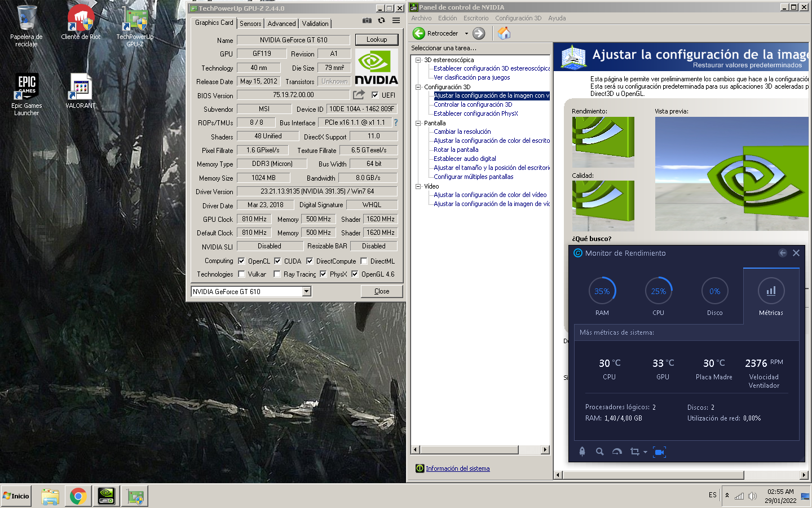Toggle the UEFI checkbox
Image resolution: width=812 pixels, height=508 pixels.
tap(375, 95)
